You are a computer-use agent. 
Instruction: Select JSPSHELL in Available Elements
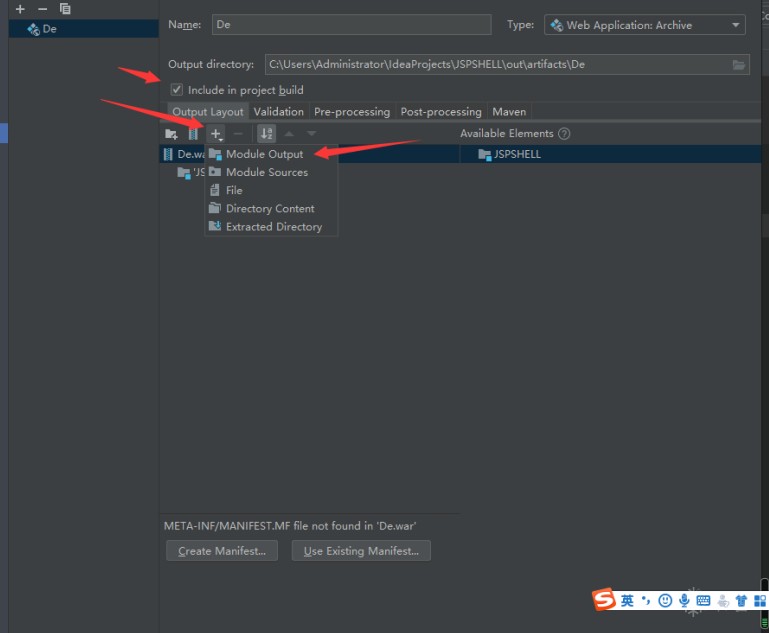coord(510,154)
